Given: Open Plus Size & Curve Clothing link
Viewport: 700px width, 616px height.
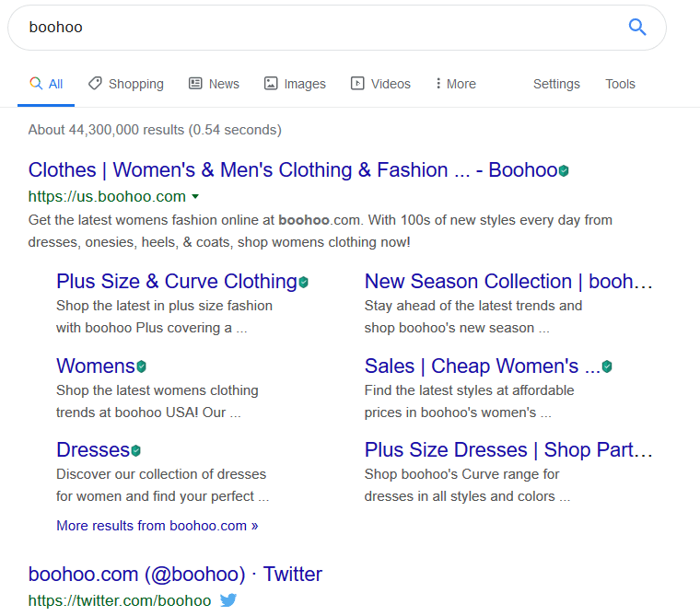Looking at the screenshot, I should [177, 282].
